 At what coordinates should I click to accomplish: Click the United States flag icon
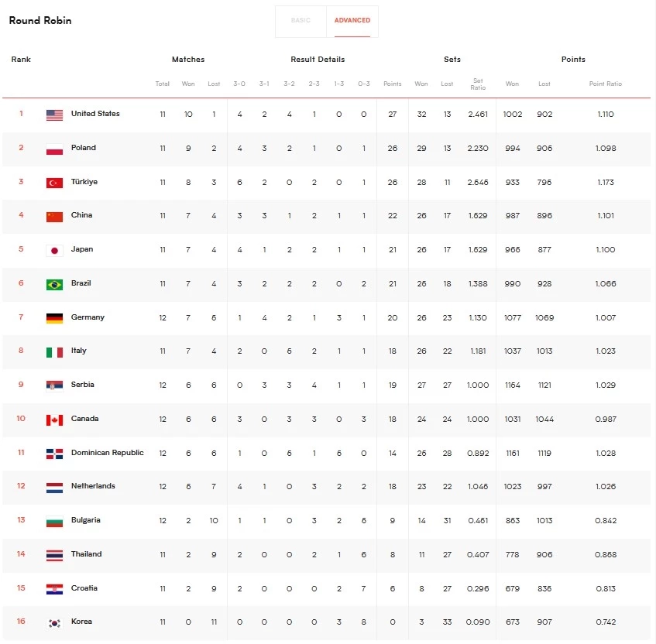coord(53,114)
